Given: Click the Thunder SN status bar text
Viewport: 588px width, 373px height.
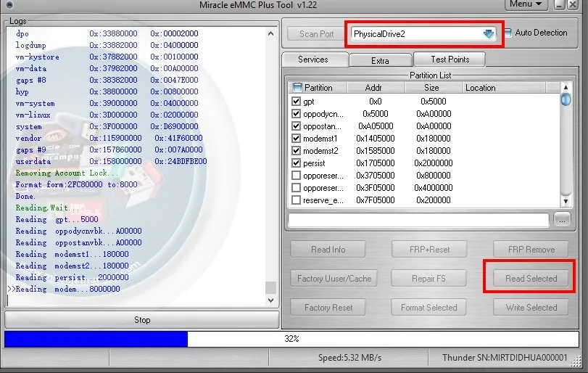Looking at the screenshot, I should tap(505, 358).
